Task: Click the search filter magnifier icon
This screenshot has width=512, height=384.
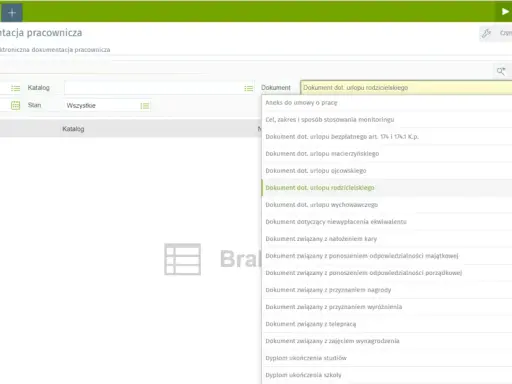Action: [501, 71]
